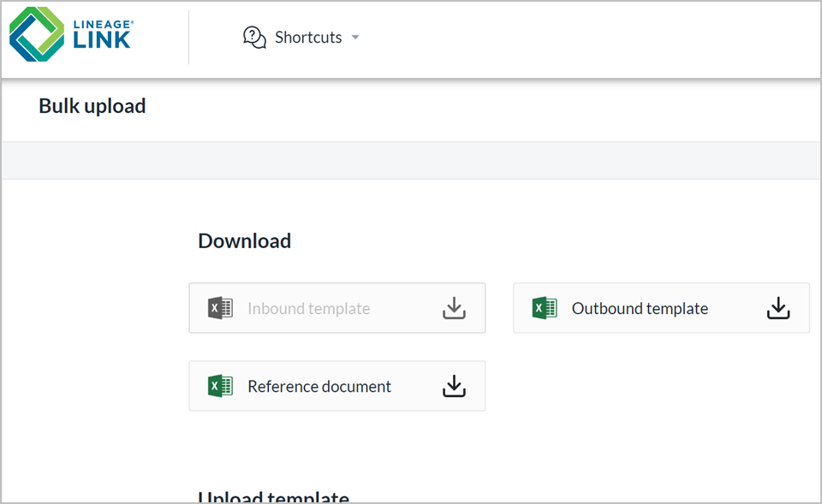Click the LINEAGE LINK wordmark text
This screenshot has height=504, width=822.
coord(102,35)
